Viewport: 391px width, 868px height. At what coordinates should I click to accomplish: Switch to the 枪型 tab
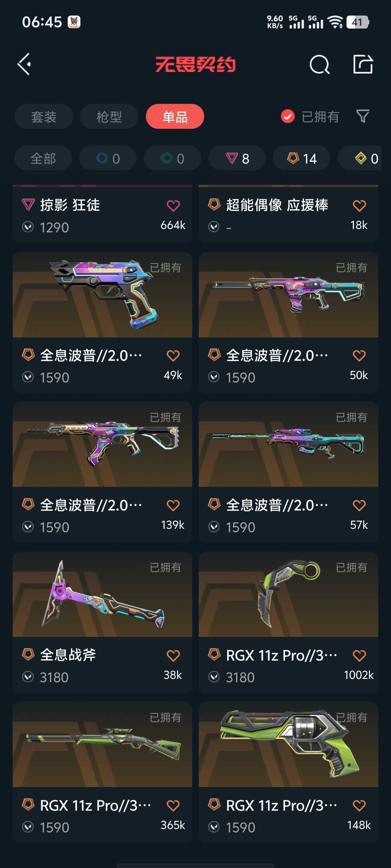(109, 116)
